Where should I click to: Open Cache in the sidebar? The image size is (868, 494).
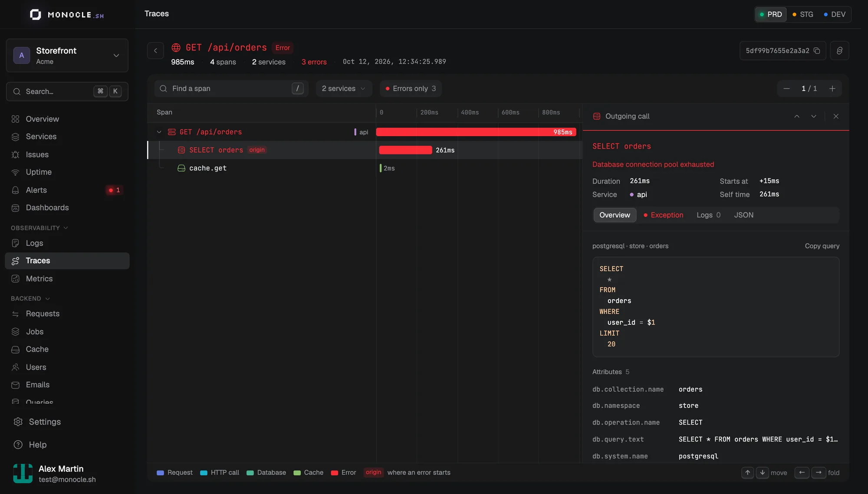coord(67,349)
